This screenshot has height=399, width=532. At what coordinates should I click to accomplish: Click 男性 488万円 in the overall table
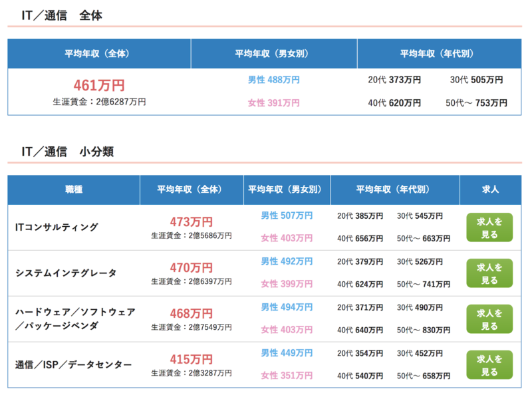point(274,80)
